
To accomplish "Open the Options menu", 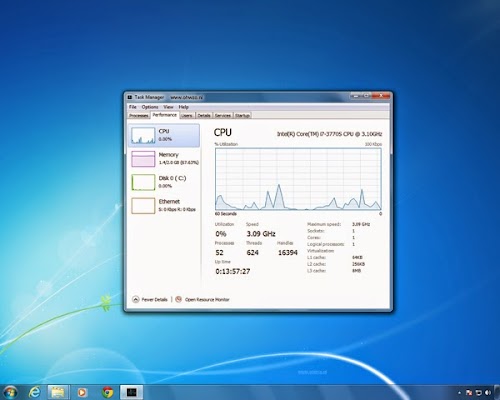I will (150, 107).
